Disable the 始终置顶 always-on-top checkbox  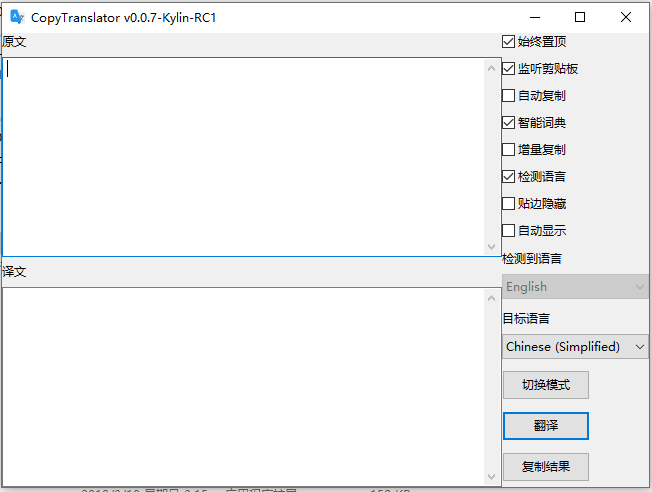click(508, 42)
